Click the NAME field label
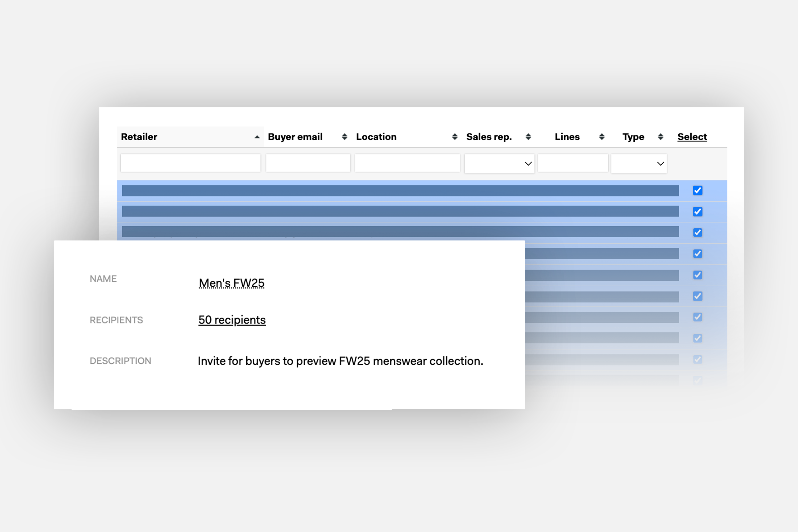 point(103,279)
